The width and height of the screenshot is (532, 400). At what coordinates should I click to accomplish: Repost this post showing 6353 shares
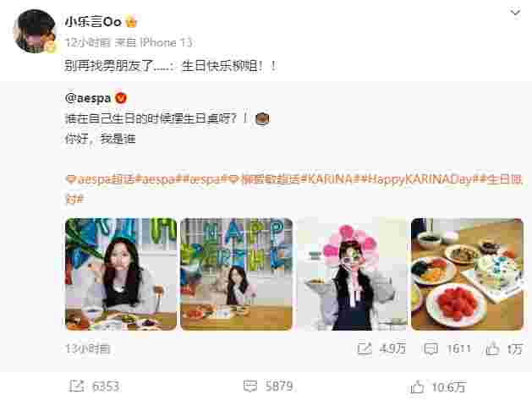click(x=94, y=386)
